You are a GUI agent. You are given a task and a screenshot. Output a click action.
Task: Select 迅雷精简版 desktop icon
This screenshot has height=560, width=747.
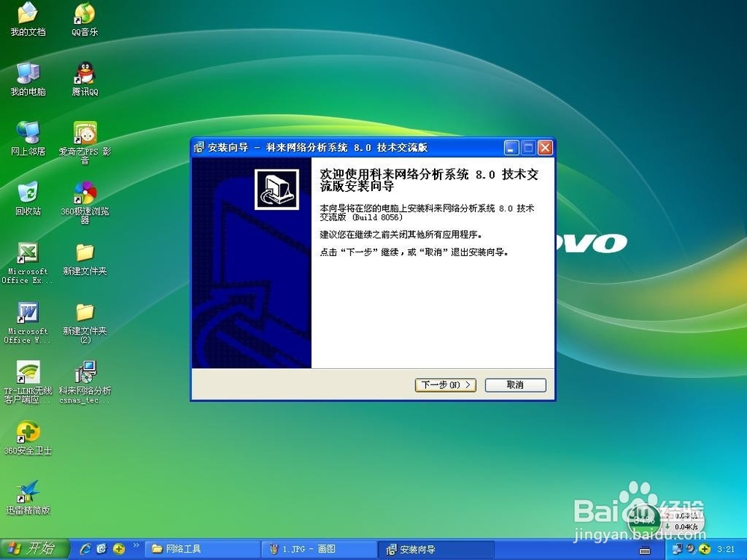28,497
